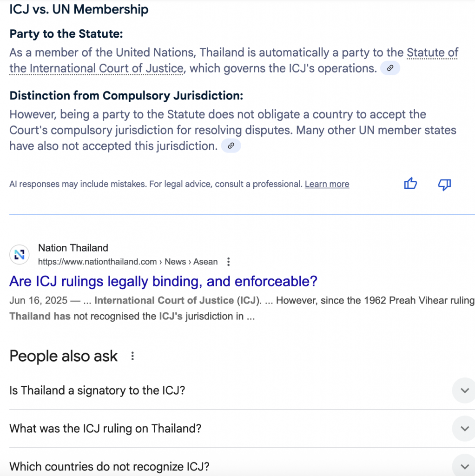Image resolution: width=475 pixels, height=476 pixels.
Task: Click the "People also ask" heading
Action: coord(63,356)
